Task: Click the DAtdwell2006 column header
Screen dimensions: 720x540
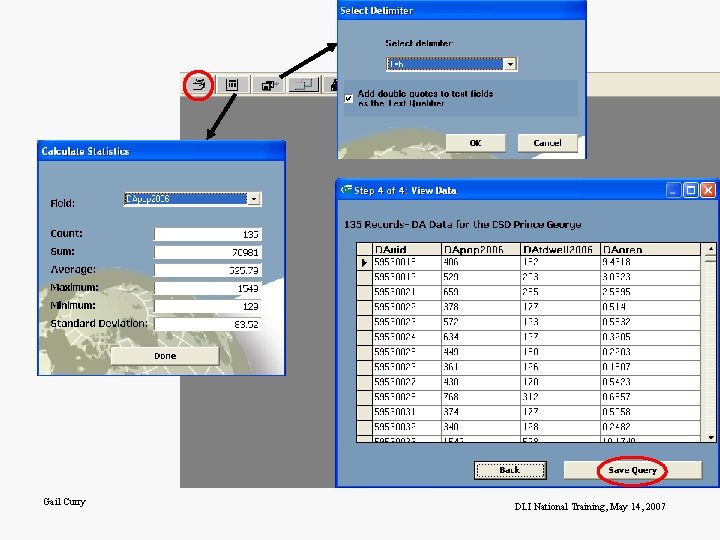Action: [x=560, y=249]
